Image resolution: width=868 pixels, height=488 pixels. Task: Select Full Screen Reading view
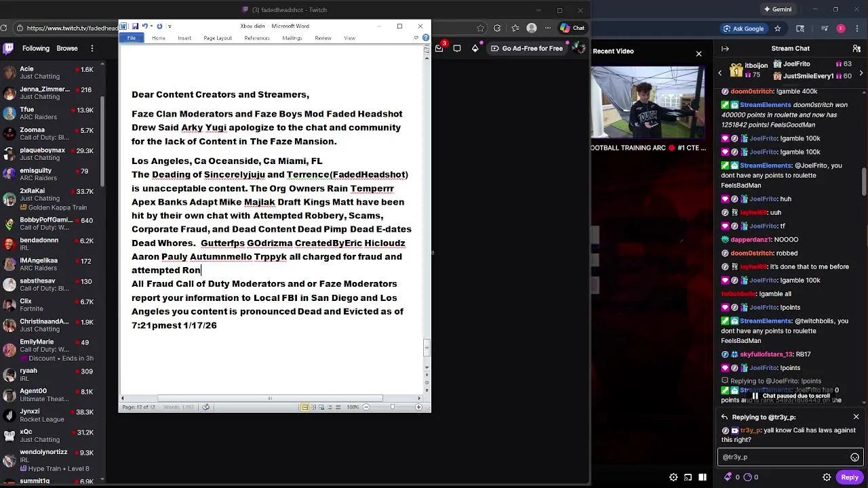(313, 407)
